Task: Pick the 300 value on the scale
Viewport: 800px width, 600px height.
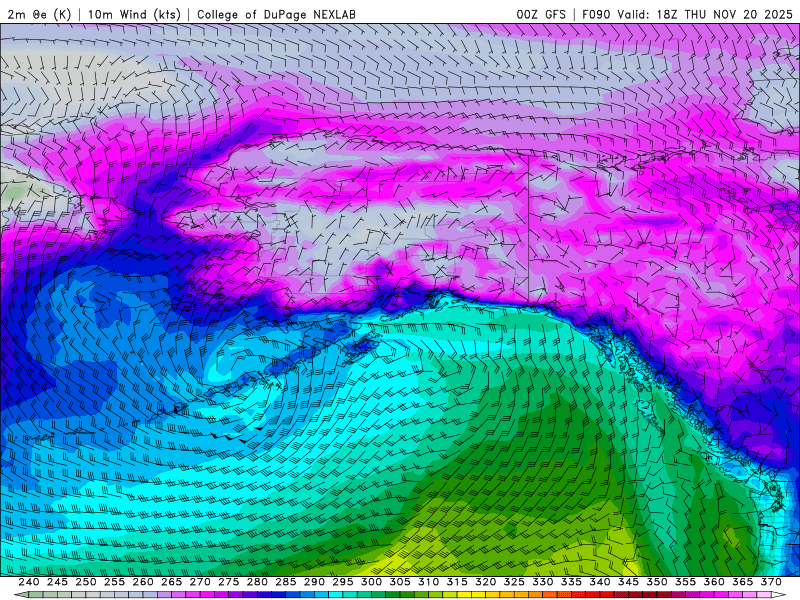Action: (371, 582)
